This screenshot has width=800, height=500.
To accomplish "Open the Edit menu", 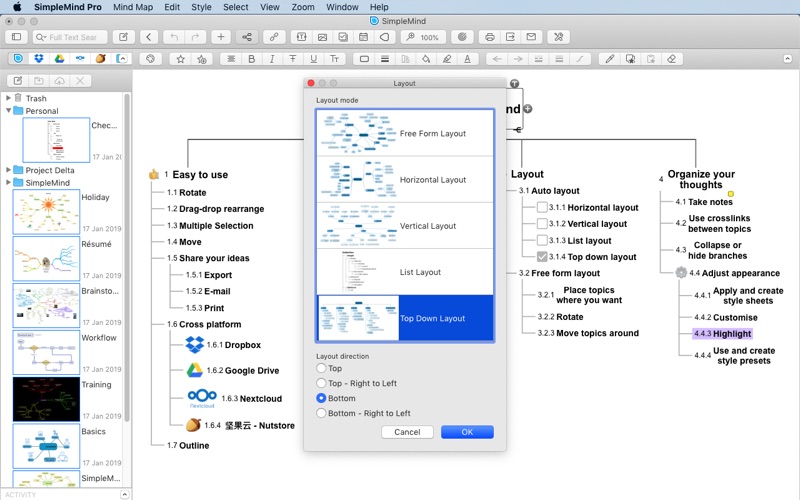I will click(x=172, y=7).
